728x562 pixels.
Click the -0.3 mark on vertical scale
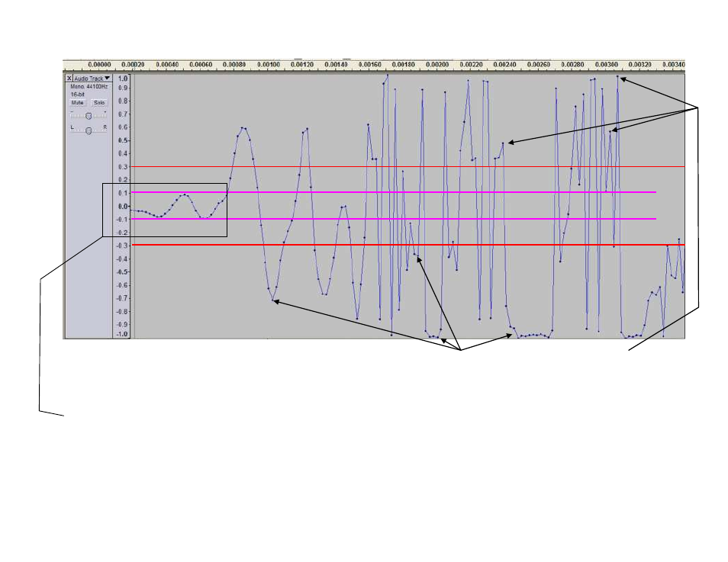point(121,246)
